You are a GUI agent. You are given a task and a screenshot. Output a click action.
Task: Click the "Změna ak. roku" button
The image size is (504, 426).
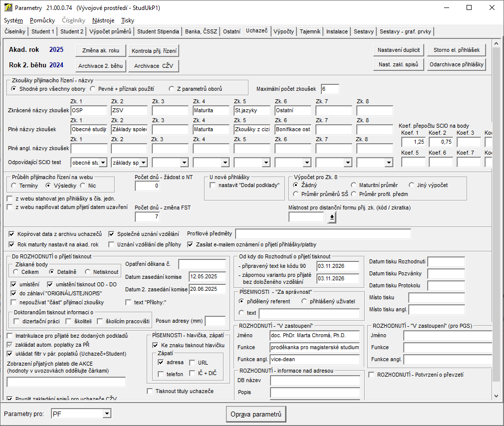pyautogui.click(x=101, y=50)
